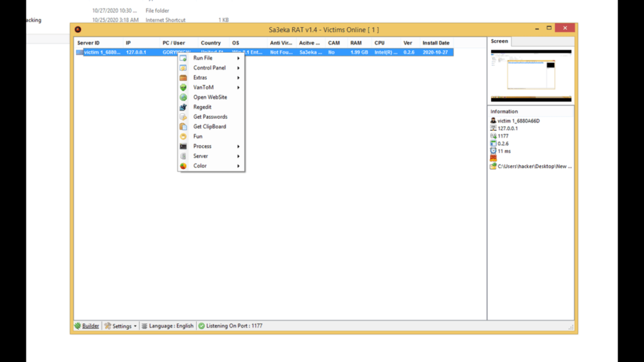Screen dimensions: 644x362
Task: Click 1 KB size in background Explorer window
Action: tap(223, 19)
